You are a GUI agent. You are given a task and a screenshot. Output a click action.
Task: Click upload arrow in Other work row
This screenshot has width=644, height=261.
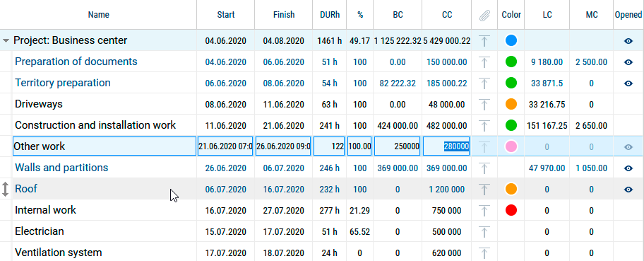[484, 147]
